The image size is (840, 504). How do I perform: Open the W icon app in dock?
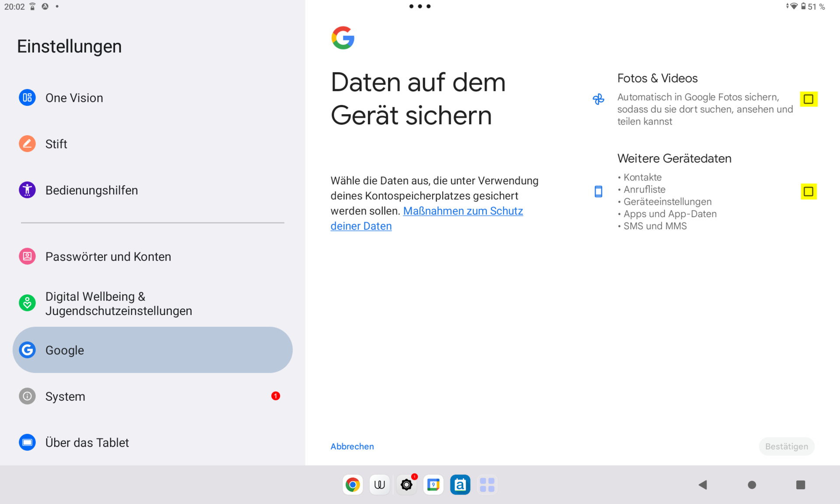click(379, 485)
